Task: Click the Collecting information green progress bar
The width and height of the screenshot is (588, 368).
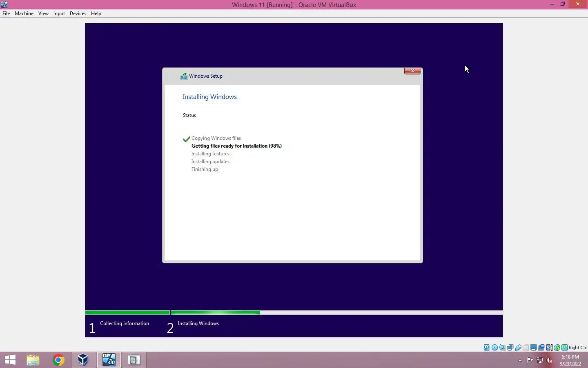Action: (127, 313)
